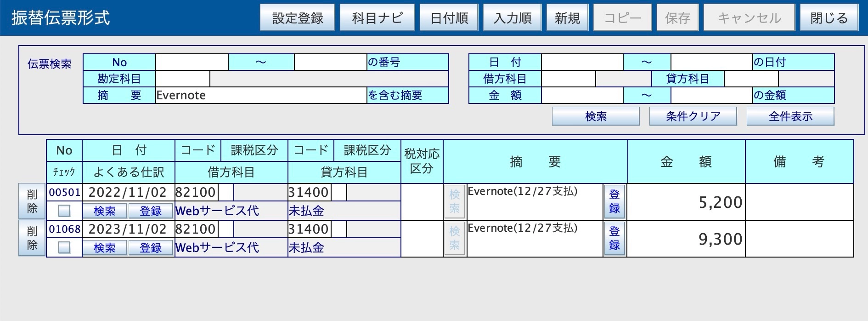Click よくある仕訳 登録 button for entry 01068
Image resolution: width=868 pixels, height=321 pixels.
pyautogui.click(x=151, y=248)
